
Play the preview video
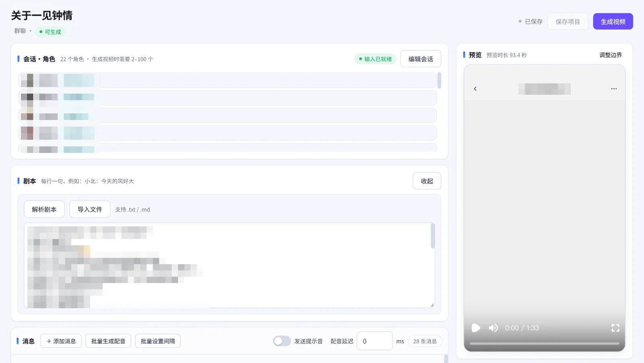(476, 328)
